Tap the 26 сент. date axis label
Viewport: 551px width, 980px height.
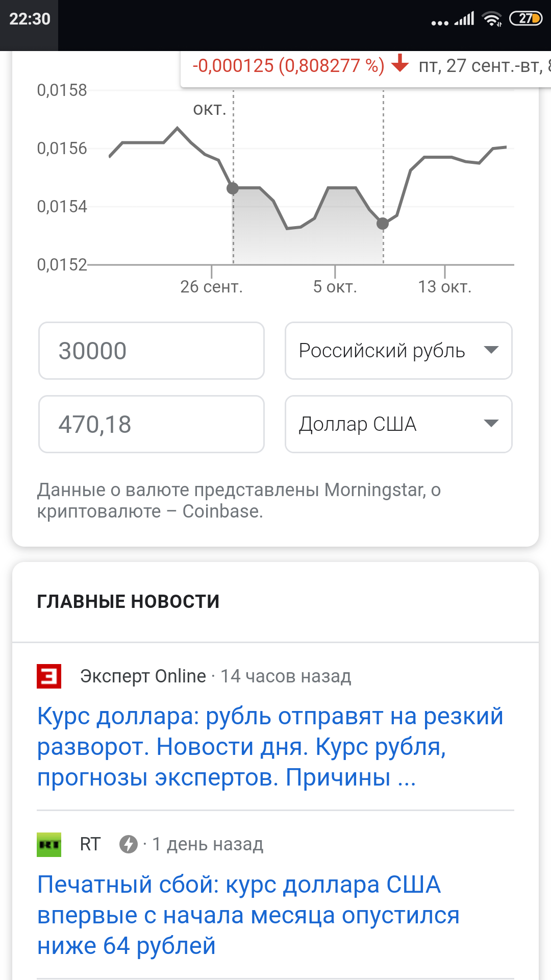[x=211, y=287]
